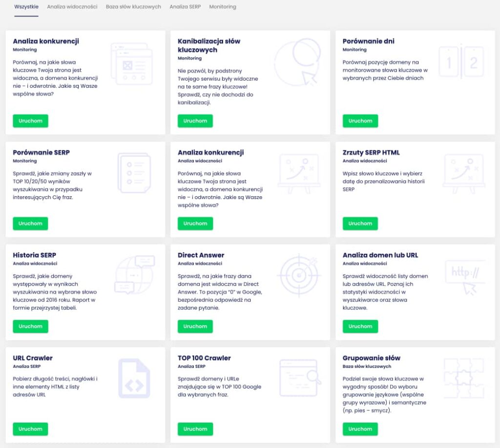Go to the Monitoring tab

(x=223, y=7)
